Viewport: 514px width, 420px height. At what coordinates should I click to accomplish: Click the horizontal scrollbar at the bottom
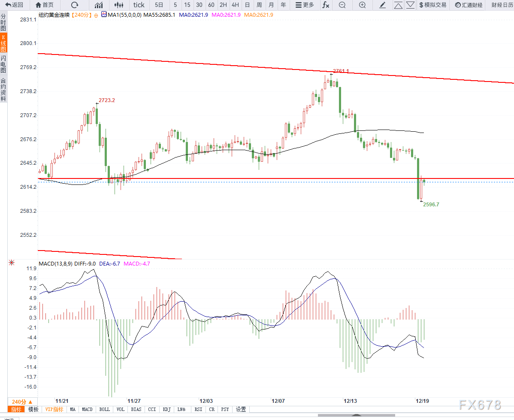(356, 415)
